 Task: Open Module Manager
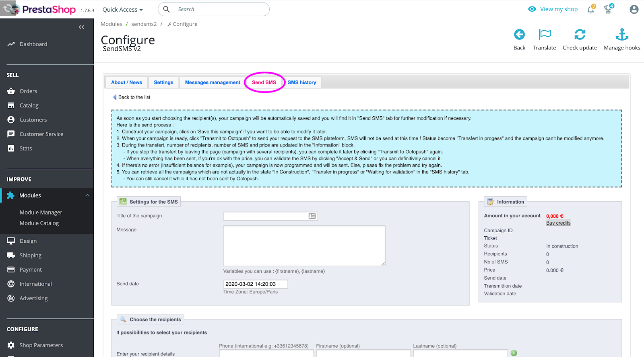click(41, 212)
